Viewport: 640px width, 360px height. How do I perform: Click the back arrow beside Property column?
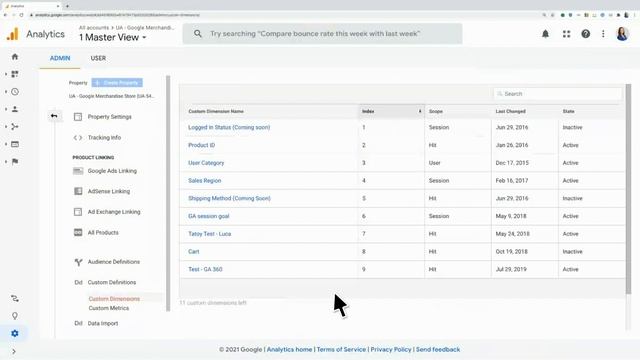(x=54, y=116)
